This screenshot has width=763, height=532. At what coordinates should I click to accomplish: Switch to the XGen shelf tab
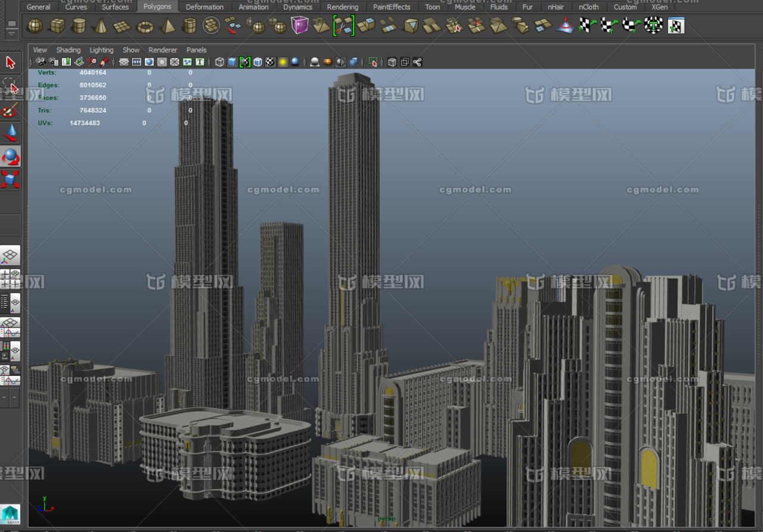[659, 7]
